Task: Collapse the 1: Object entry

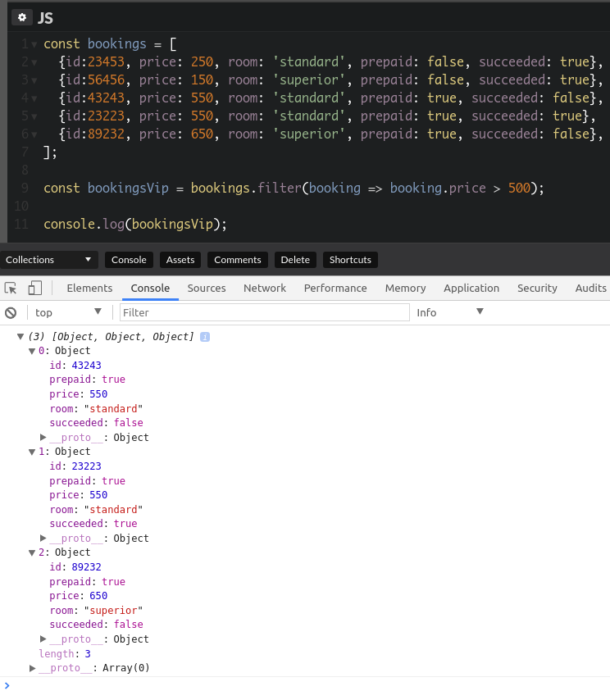Action: pyautogui.click(x=32, y=452)
